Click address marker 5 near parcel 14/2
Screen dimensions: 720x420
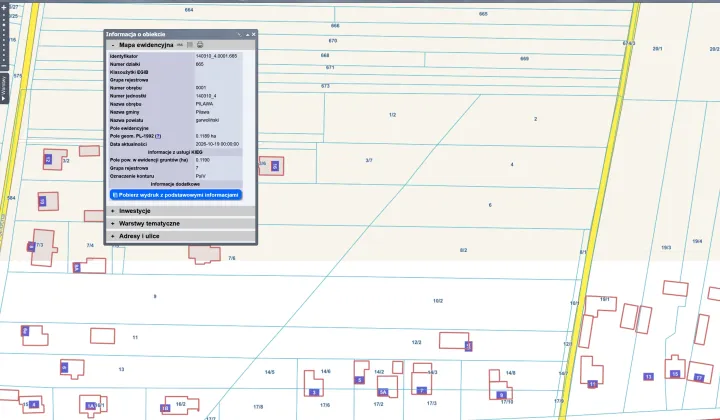(x=360, y=380)
